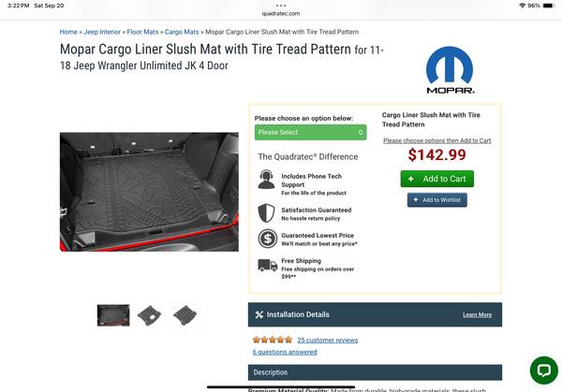
Task: View the 6 questions answered link
Action: click(285, 352)
